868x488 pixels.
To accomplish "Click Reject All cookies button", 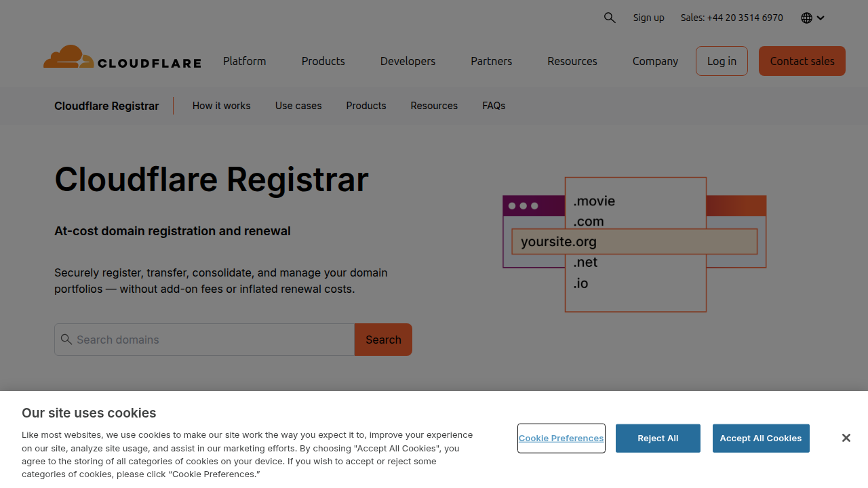I will click(x=658, y=439).
